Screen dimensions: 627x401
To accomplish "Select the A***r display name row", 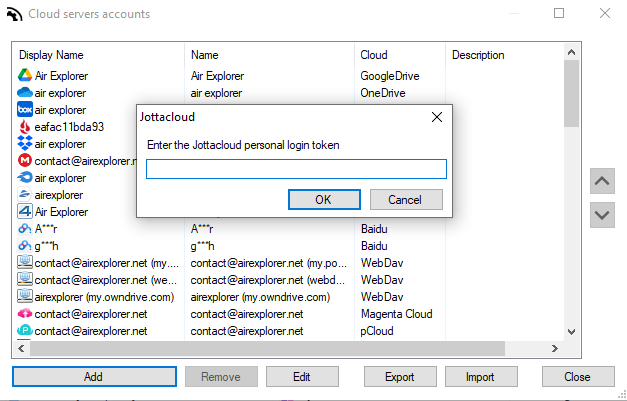I will tap(46, 229).
